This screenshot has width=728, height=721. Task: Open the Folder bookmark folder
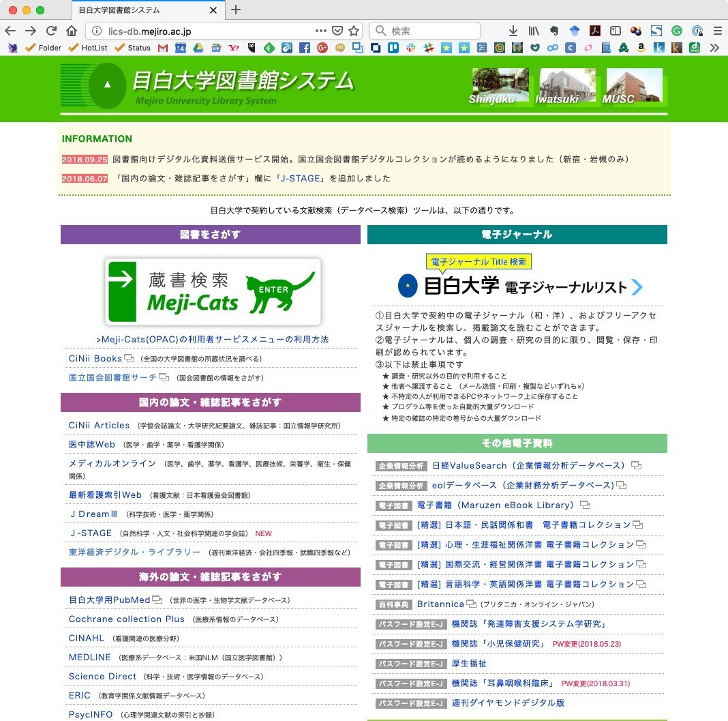pyautogui.click(x=43, y=47)
